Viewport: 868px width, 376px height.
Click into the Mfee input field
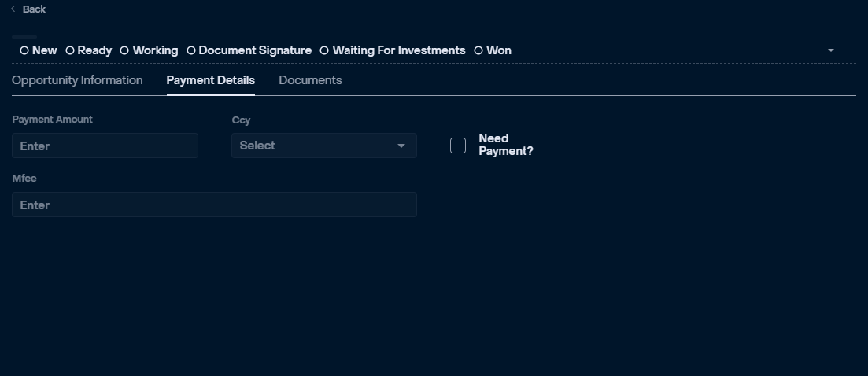pyautogui.click(x=214, y=205)
